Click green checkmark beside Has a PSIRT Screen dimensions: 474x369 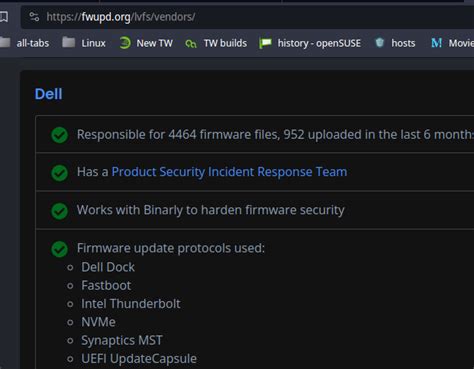click(60, 173)
